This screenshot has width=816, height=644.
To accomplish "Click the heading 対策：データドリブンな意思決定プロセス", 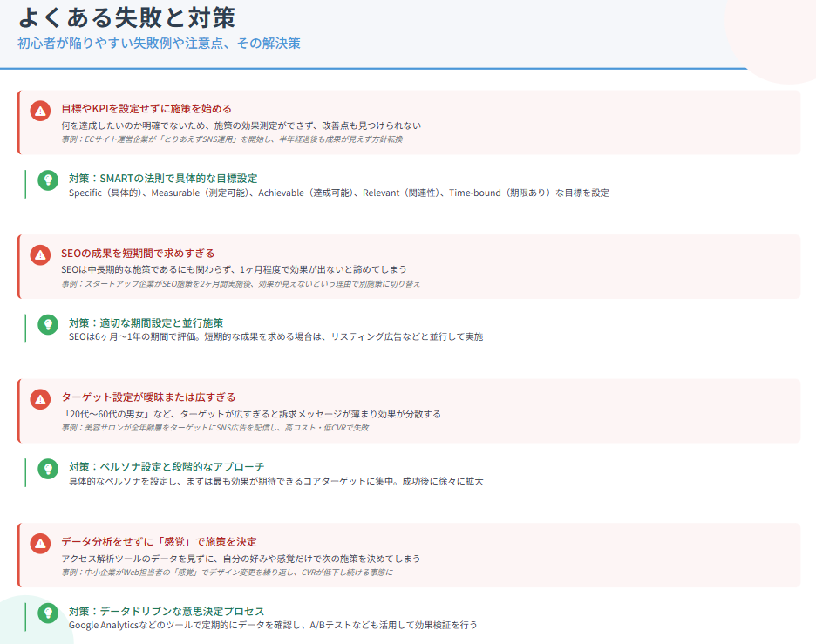I will pyautogui.click(x=167, y=611).
